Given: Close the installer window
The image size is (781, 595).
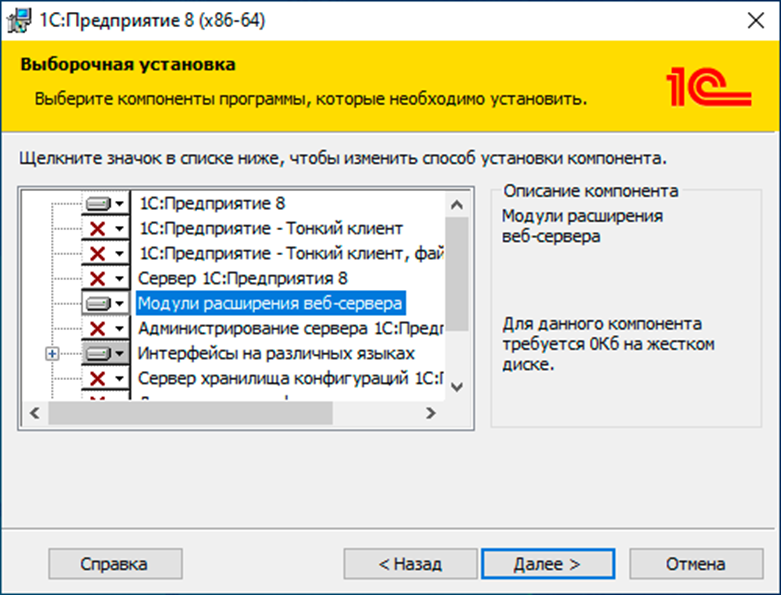Looking at the screenshot, I should point(755,20).
